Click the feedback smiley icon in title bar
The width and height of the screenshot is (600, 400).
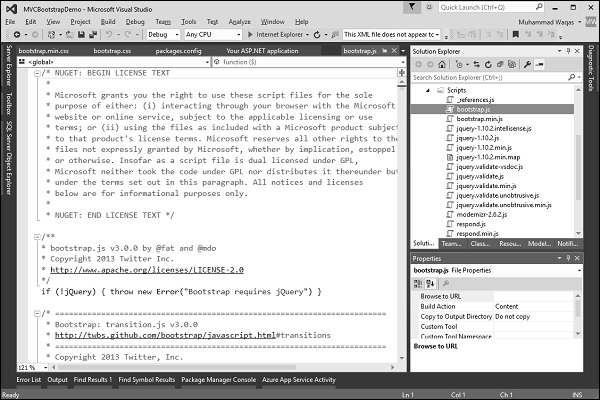click(x=429, y=7)
